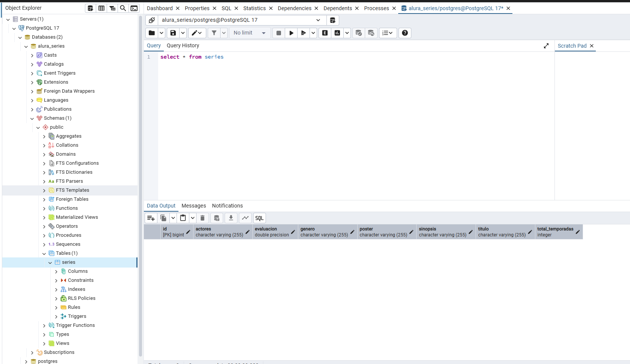Edit the evaluacion column with its pencil icon
The image size is (630, 364).
tap(293, 232)
